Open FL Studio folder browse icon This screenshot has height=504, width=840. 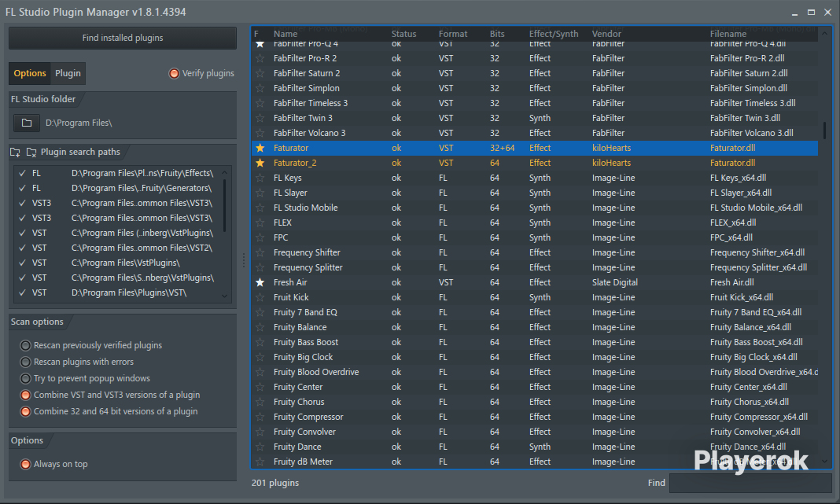pos(26,123)
